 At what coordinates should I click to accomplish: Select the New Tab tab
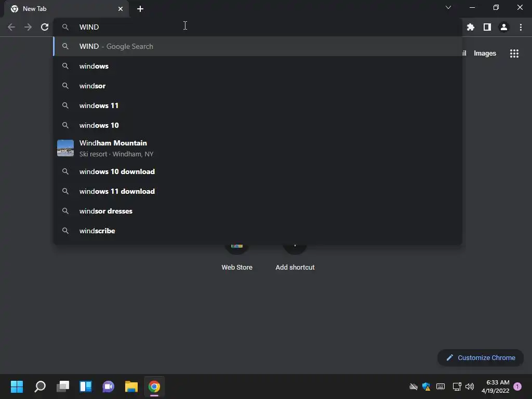(x=66, y=9)
